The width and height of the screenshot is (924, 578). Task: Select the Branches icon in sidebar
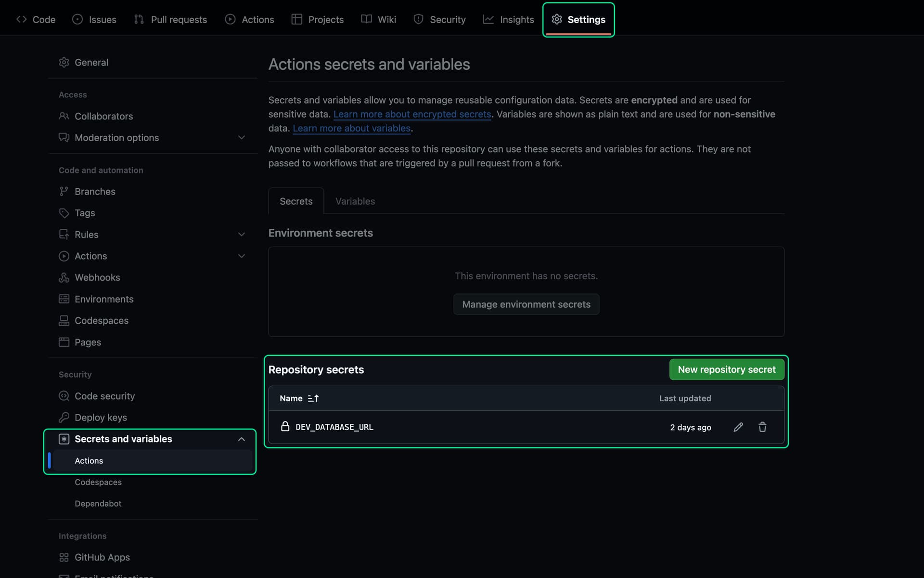click(x=64, y=191)
